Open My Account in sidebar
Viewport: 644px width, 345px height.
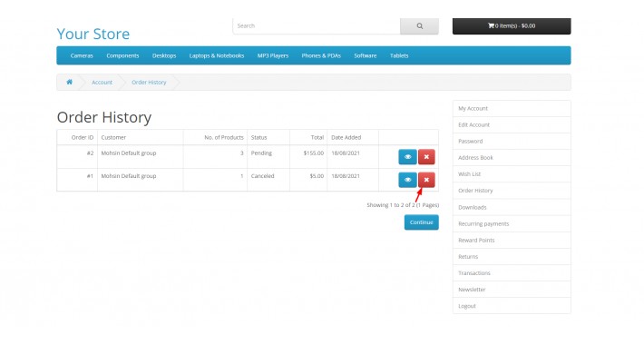tap(512, 109)
